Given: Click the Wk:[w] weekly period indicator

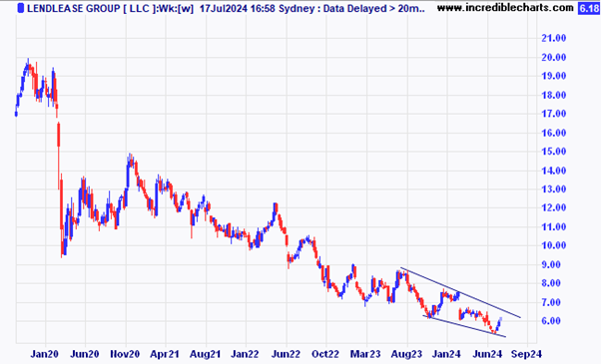Looking at the screenshot, I should click(x=176, y=8).
